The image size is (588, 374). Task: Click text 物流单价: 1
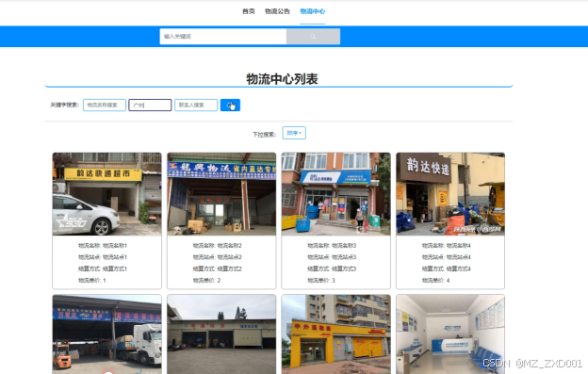pyautogui.click(x=92, y=281)
